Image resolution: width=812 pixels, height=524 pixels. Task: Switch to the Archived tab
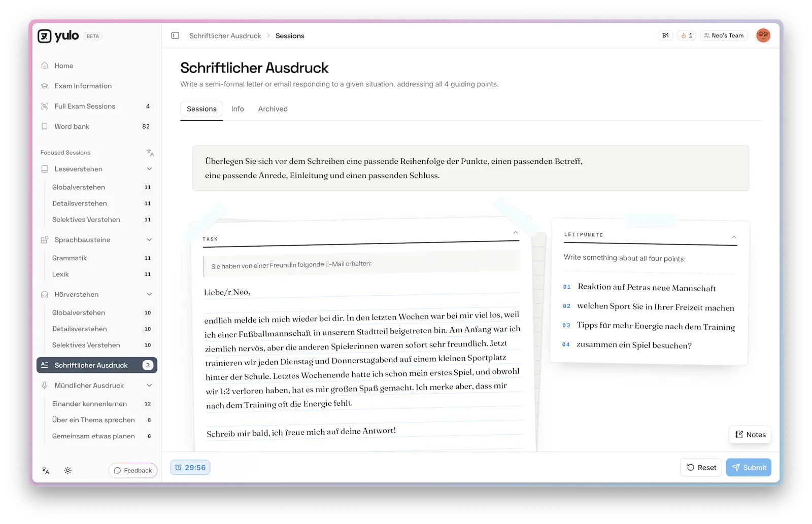tap(273, 109)
